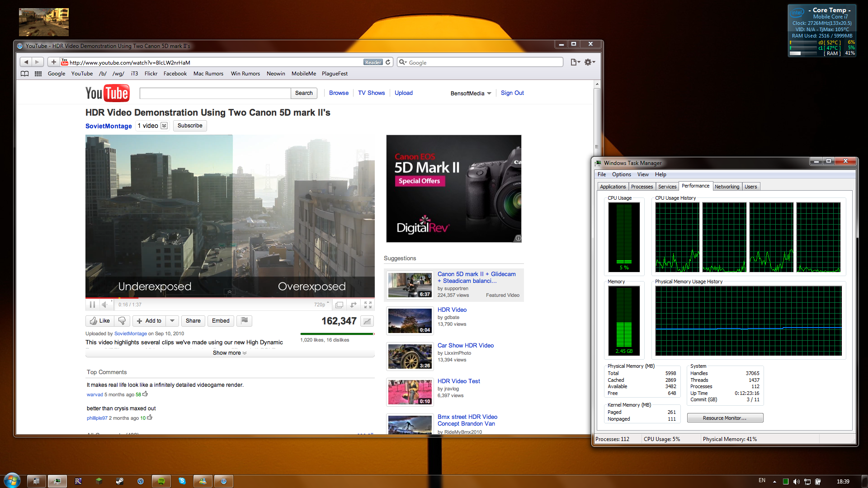This screenshot has width=868, height=488.
Task: Switch to the Networking tab
Action: click(727, 187)
